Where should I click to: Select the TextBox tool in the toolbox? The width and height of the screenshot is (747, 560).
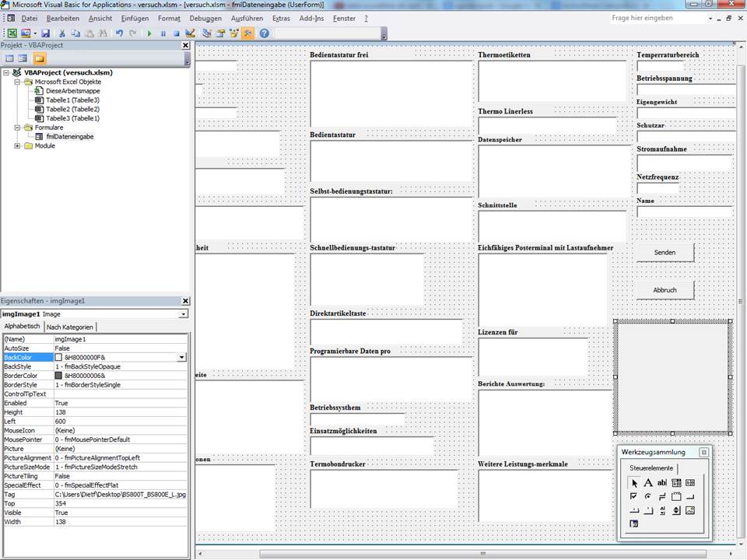pyautogui.click(x=661, y=483)
